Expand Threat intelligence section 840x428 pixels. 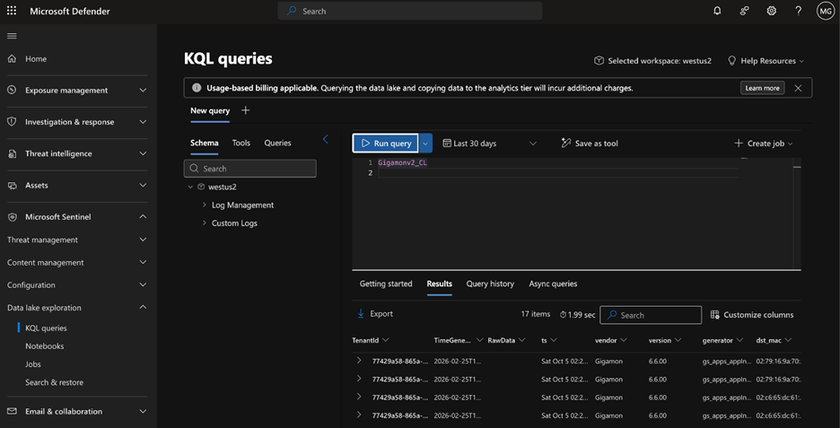pos(142,154)
